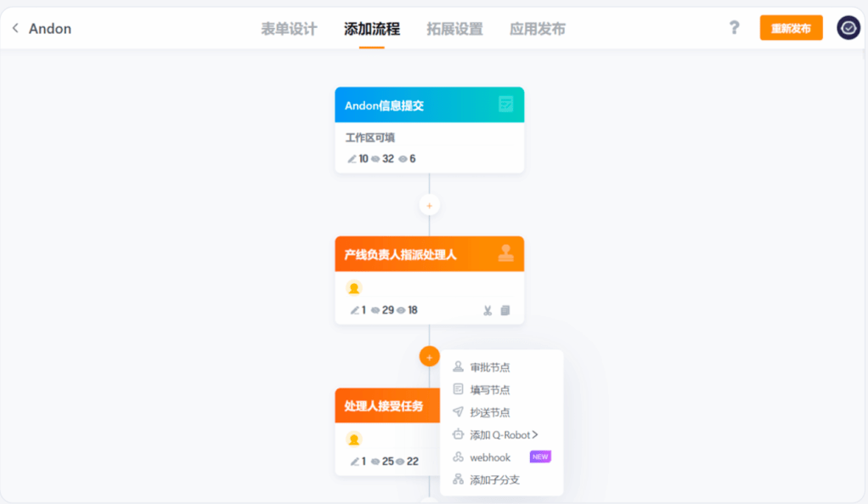Choose 添加子分支 in the popup menu
The height and width of the screenshot is (504, 868).
click(x=494, y=480)
